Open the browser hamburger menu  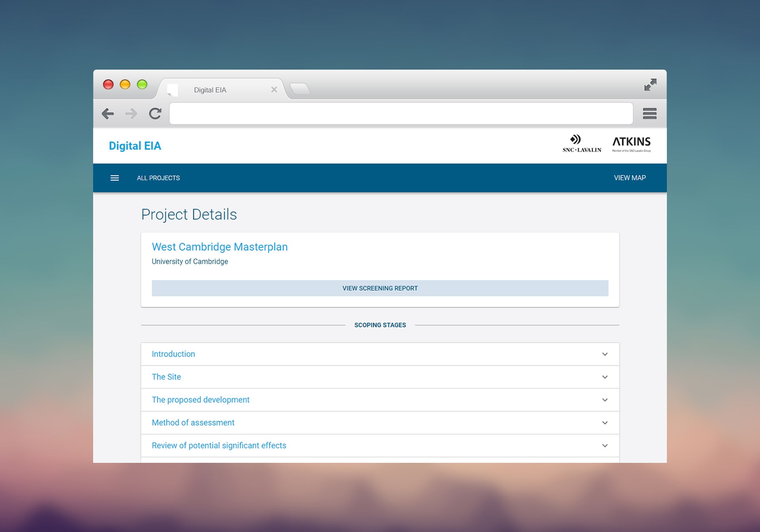pyautogui.click(x=650, y=114)
